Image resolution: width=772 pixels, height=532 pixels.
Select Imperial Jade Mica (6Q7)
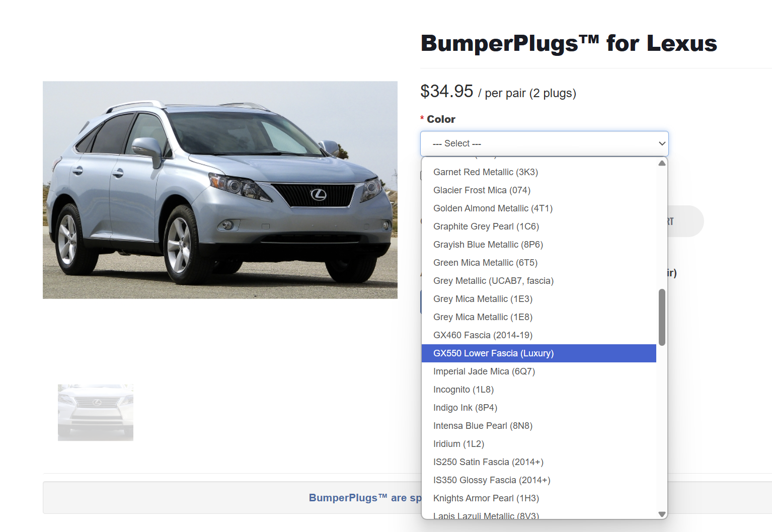click(538, 371)
